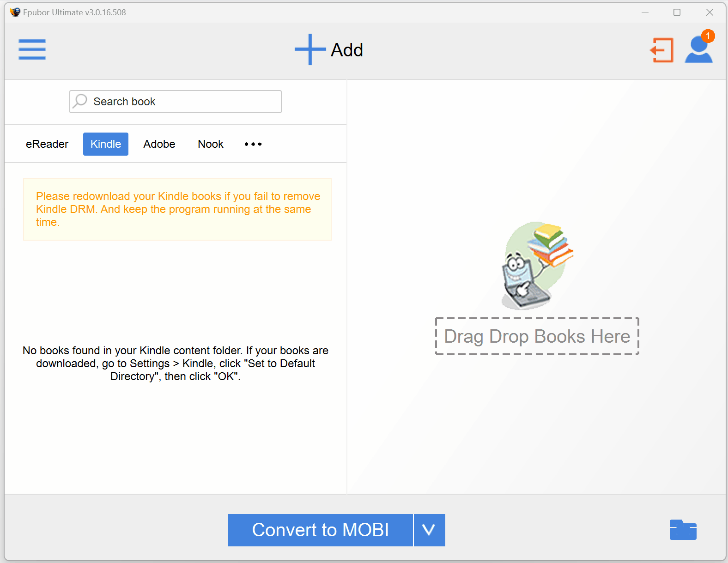The width and height of the screenshot is (728, 563).
Task: Minimize the Epubor Ultimate window
Action: [645, 12]
